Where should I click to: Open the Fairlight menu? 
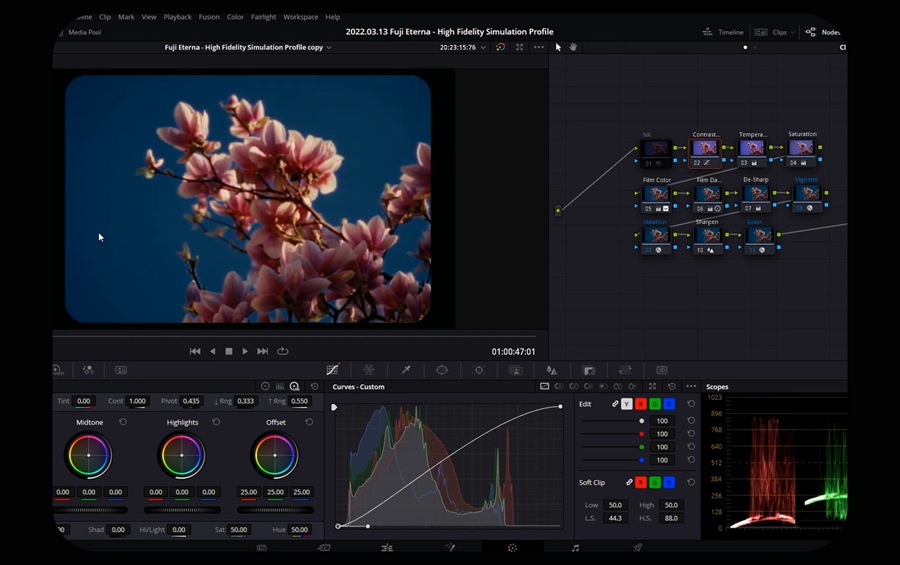(264, 17)
